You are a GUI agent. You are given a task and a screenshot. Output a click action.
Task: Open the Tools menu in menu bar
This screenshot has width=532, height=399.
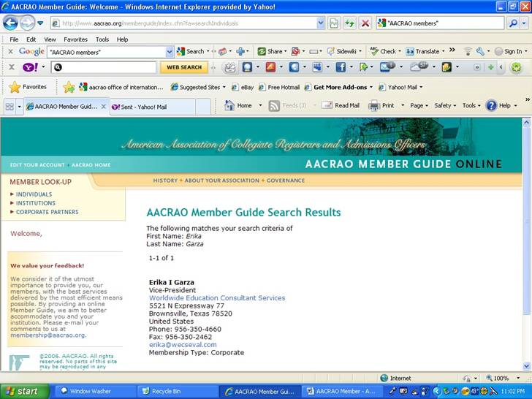102,39
